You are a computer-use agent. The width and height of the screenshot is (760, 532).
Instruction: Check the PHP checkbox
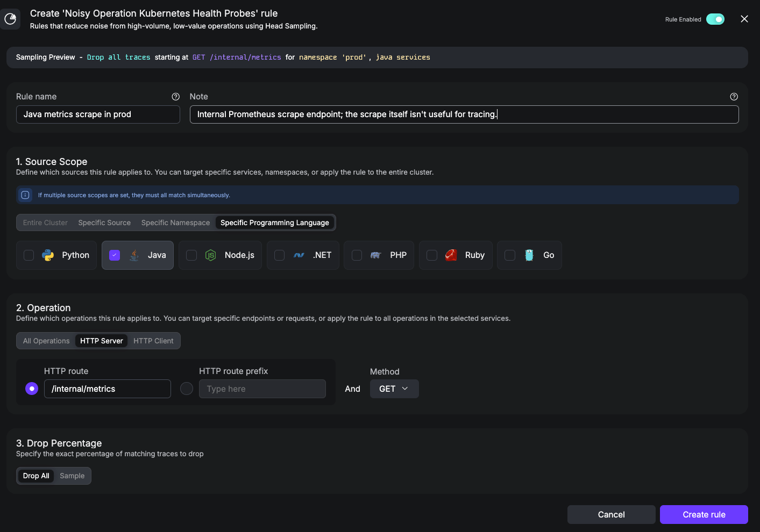(x=357, y=255)
